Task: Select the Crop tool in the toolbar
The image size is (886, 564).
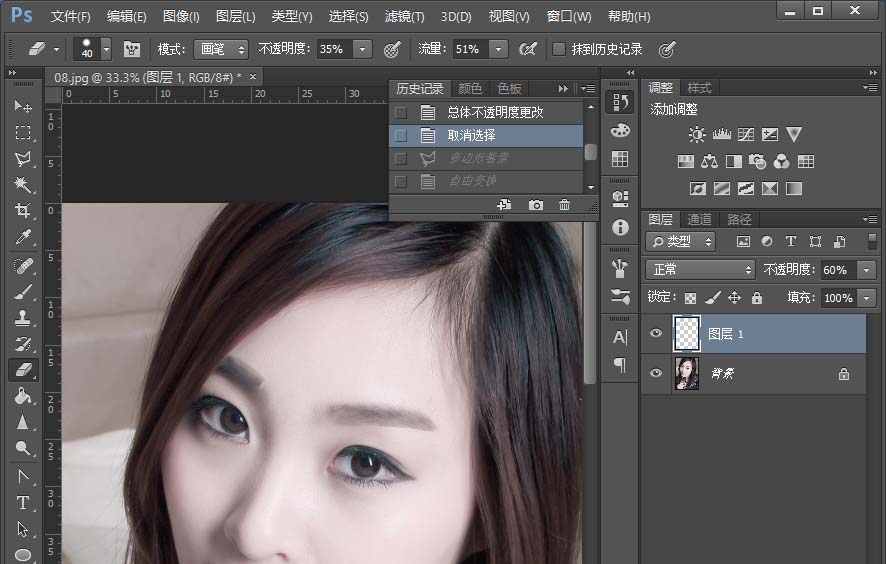Action: pos(22,211)
